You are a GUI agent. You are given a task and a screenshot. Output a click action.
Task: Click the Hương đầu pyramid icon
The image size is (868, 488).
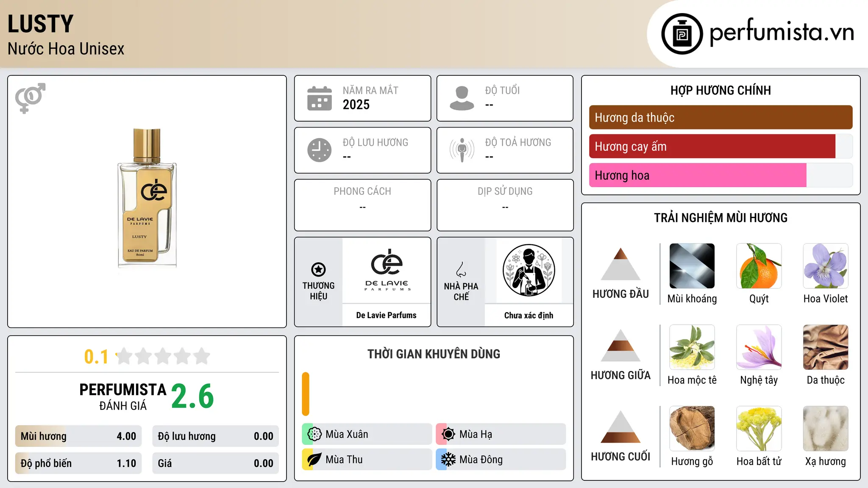[x=620, y=264]
